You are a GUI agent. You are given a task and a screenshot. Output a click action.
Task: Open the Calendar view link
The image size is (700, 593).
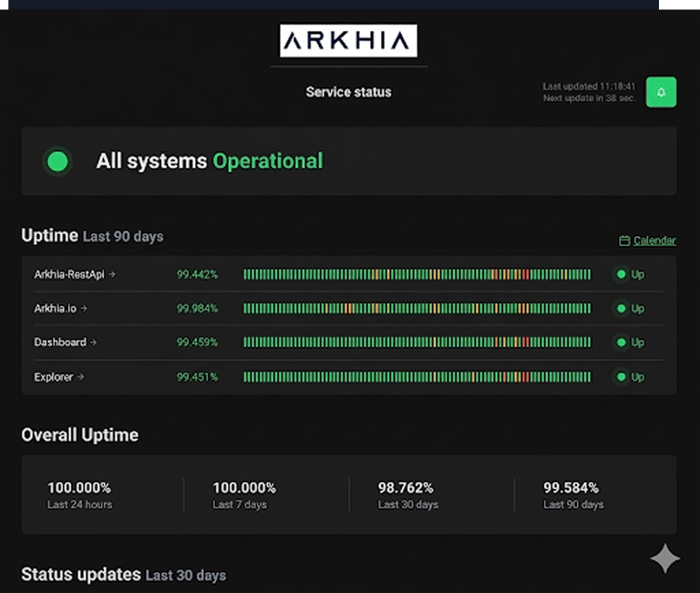pyautogui.click(x=654, y=241)
